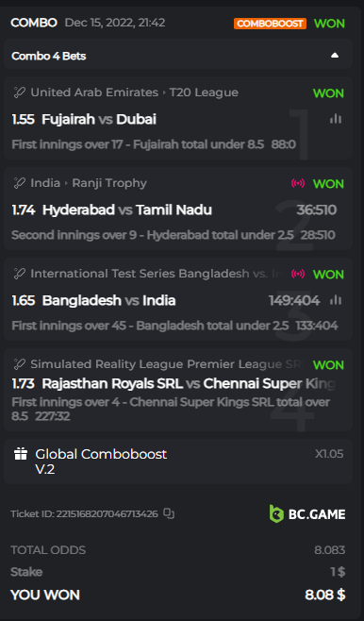Click the cricket icon next to Simulated Reality League
Screen dimensions: 364x621
click(20, 364)
